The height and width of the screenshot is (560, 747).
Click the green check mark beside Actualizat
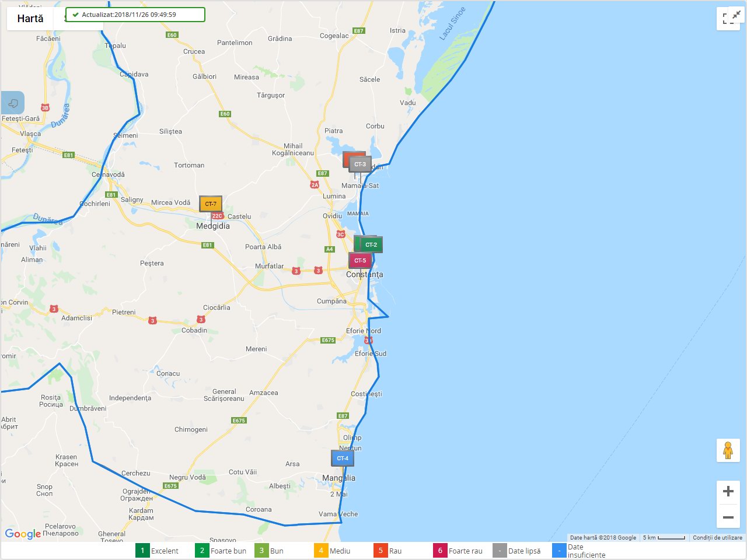click(75, 15)
